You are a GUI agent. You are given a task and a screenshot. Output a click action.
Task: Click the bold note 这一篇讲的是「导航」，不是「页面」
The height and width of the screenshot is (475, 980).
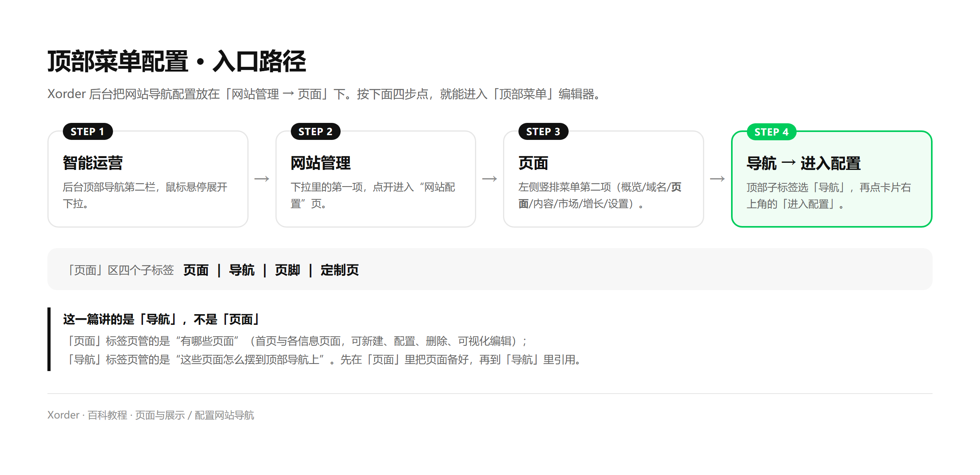pyautogui.click(x=162, y=319)
